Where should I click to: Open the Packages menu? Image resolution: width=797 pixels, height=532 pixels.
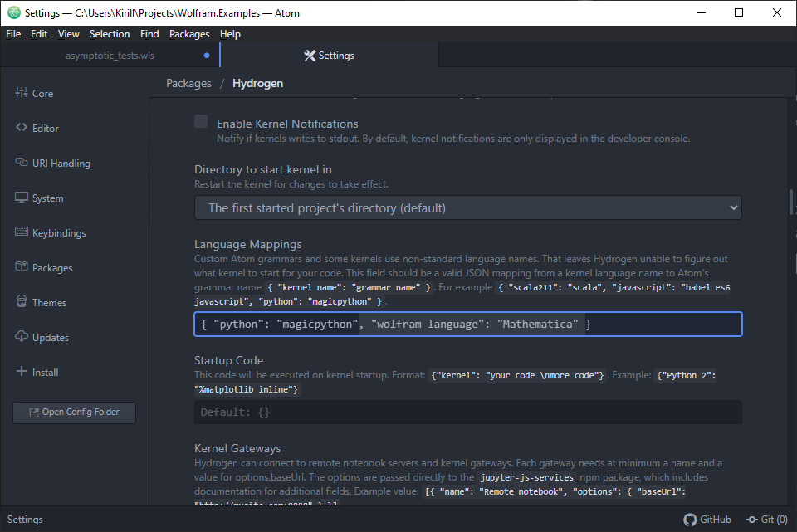click(x=189, y=34)
